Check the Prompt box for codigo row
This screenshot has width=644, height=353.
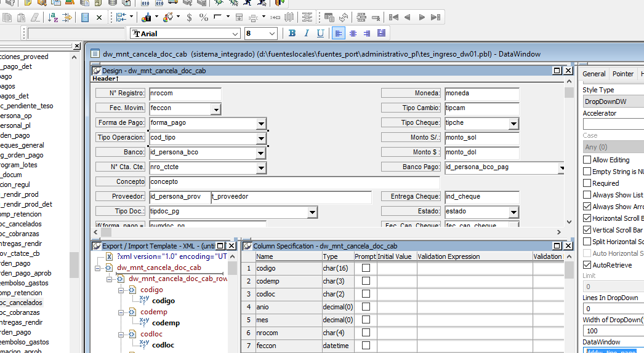[x=366, y=268]
